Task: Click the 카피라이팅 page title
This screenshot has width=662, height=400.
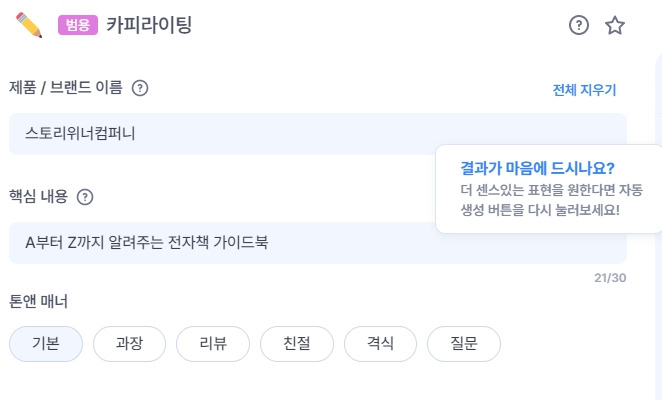Action: [149, 25]
